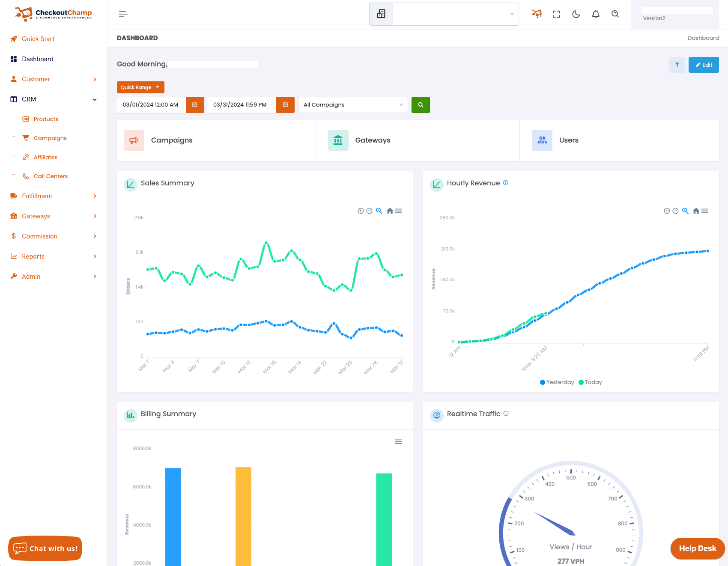The height and width of the screenshot is (566, 728).
Task: Open notifications bell icon
Action: tap(596, 14)
